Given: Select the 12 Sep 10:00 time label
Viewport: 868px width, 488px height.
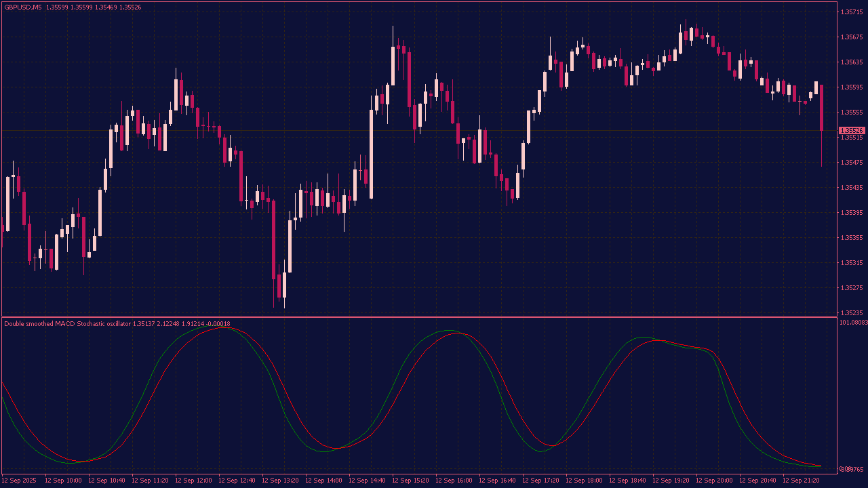Looking at the screenshot, I should pos(63,481).
